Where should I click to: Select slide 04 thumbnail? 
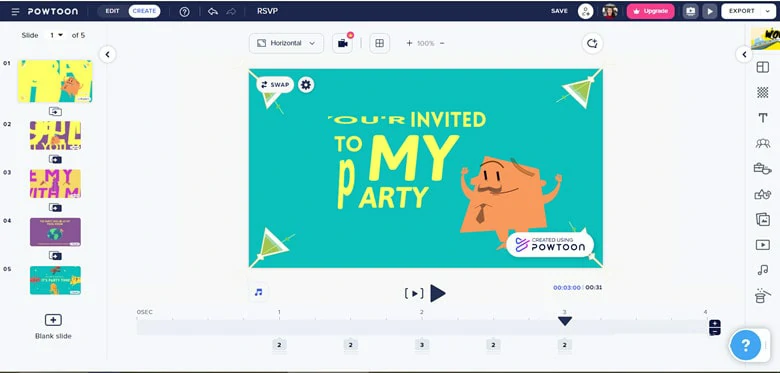click(55, 232)
